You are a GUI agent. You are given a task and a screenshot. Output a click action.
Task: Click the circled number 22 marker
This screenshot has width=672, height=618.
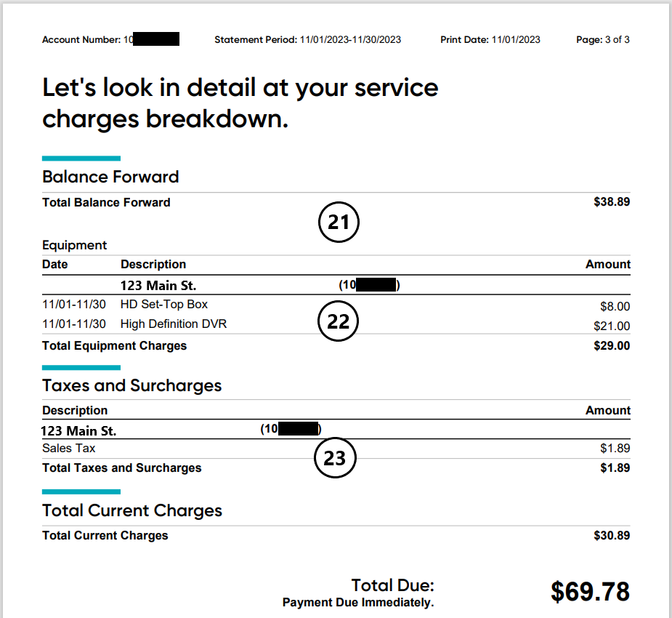click(x=339, y=321)
